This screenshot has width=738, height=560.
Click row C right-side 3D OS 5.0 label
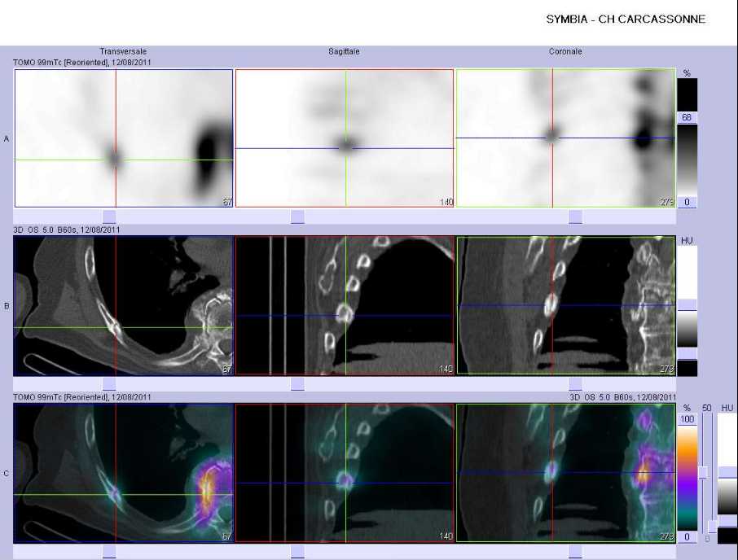(622, 397)
